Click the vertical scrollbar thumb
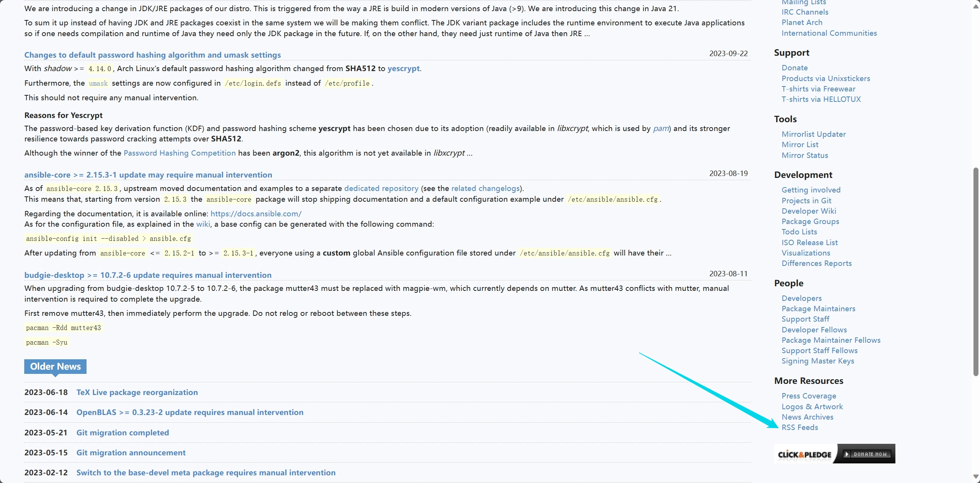This screenshot has width=980, height=483. pyautogui.click(x=975, y=271)
